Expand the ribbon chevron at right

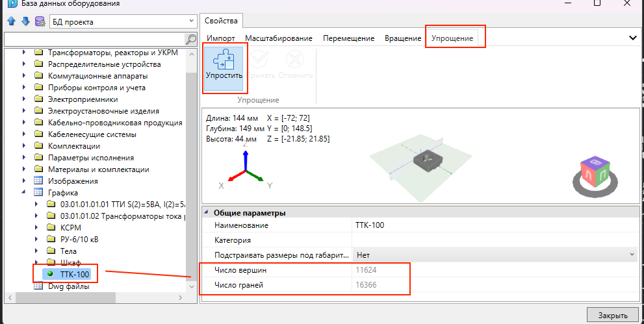(x=633, y=38)
